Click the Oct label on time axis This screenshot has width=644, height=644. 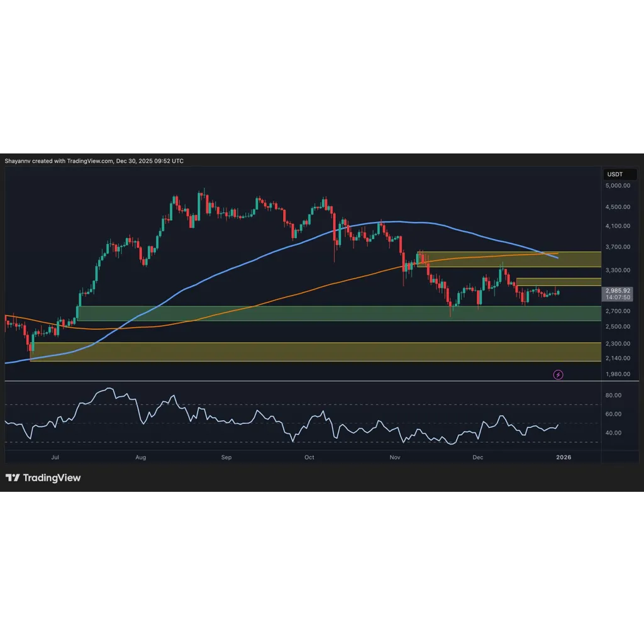point(309,457)
